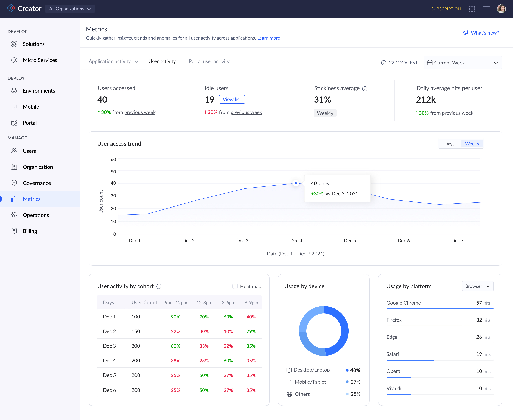This screenshot has height=420, width=513.
Task: Switch to Portal user activity tab
Action: (209, 61)
